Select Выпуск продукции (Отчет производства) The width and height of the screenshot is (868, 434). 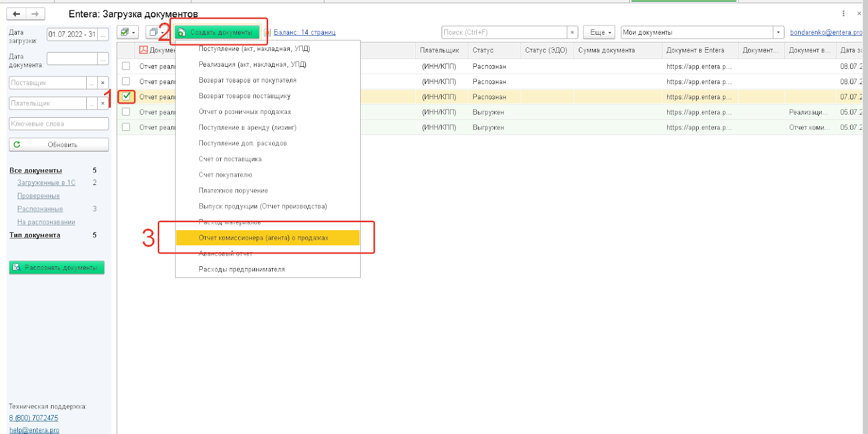coord(268,206)
